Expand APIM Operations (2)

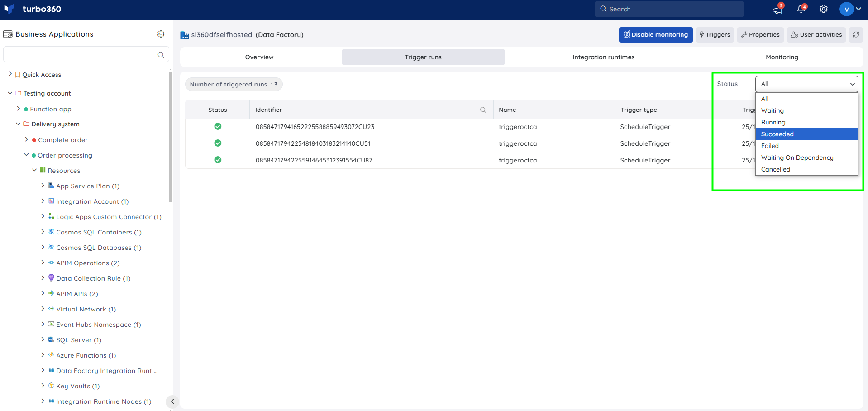[43, 263]
